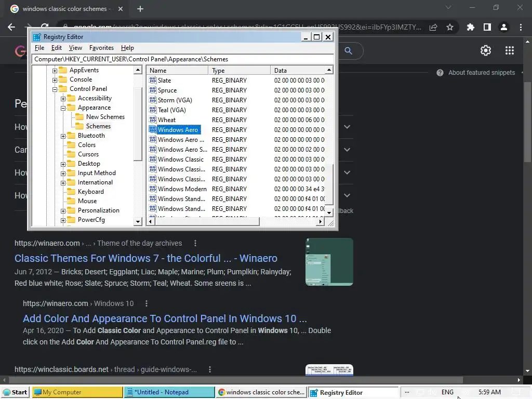This screenshot has height=399, width=532.
Task: Expand the Desktop tree node
Action: tap(63, 164)
